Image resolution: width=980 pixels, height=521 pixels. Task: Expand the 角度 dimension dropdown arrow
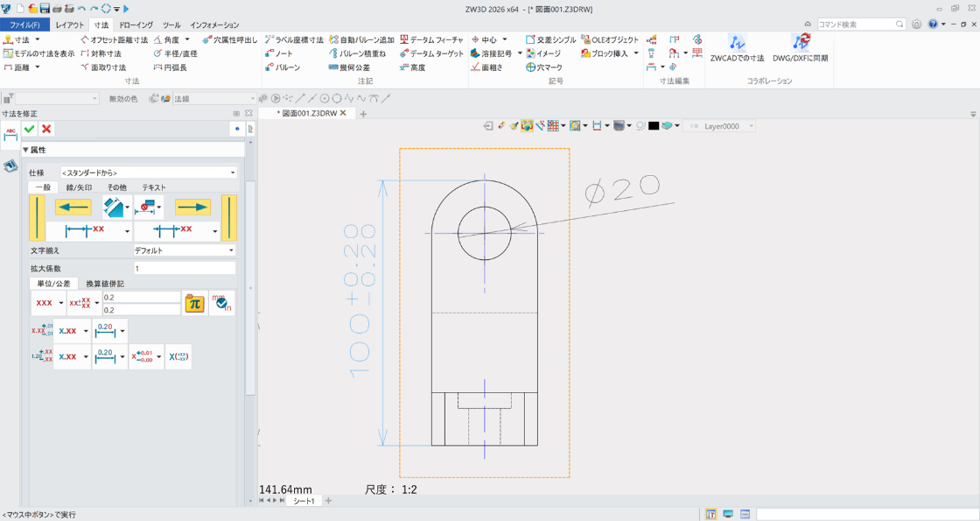[x=187, y=40]
